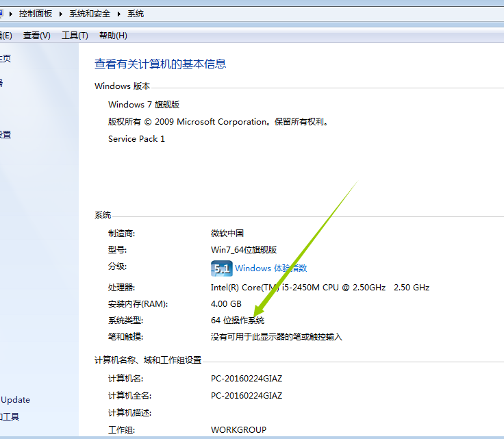Click the 处理器: label

point(121,288)
